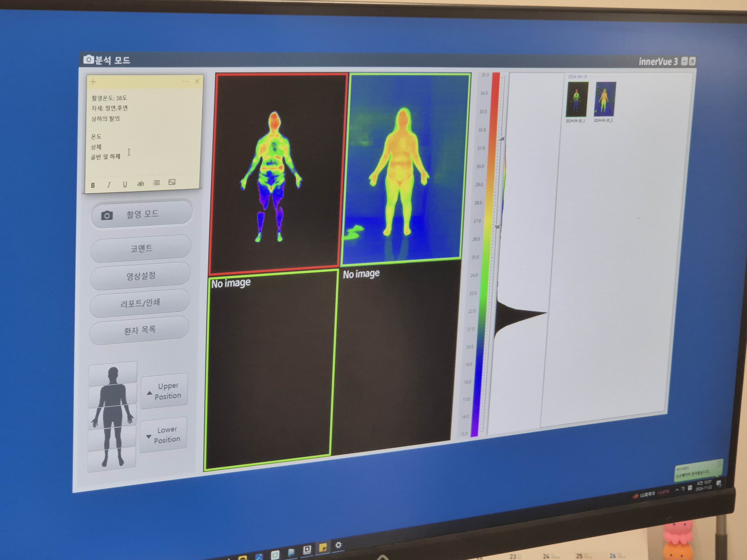Open the sticky note three-dot menu
Viewport: 747px width, 560px height.
(185, 81)
